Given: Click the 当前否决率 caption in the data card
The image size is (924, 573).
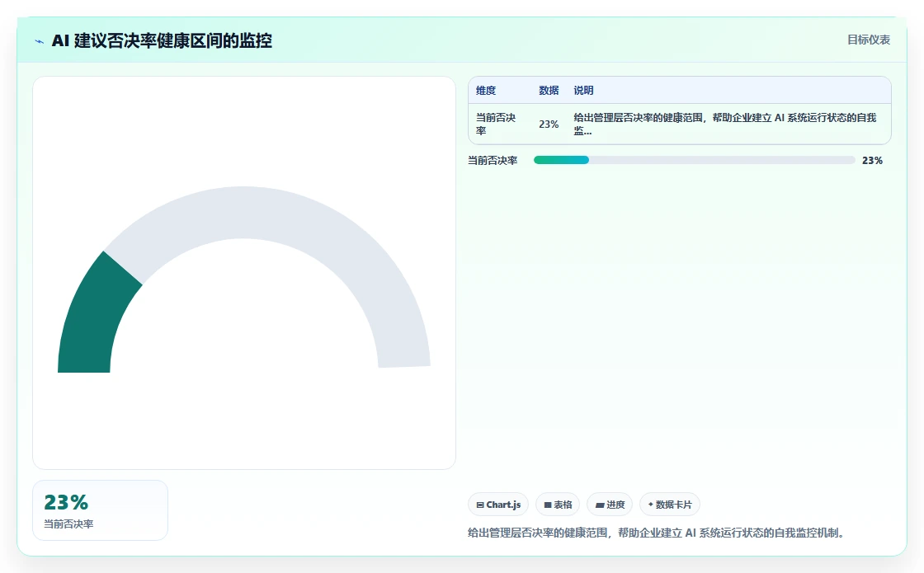Looking at the screenshot, I should tap(68, 524).
